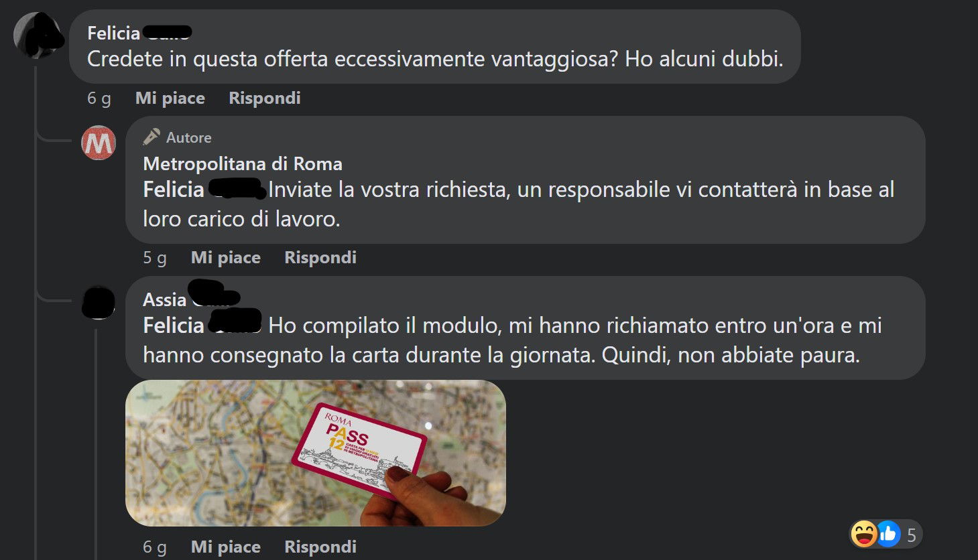Open Assia's blacked-out profile avatar
This screenshot has height=560, width=978.
click(x=99, y=302)
